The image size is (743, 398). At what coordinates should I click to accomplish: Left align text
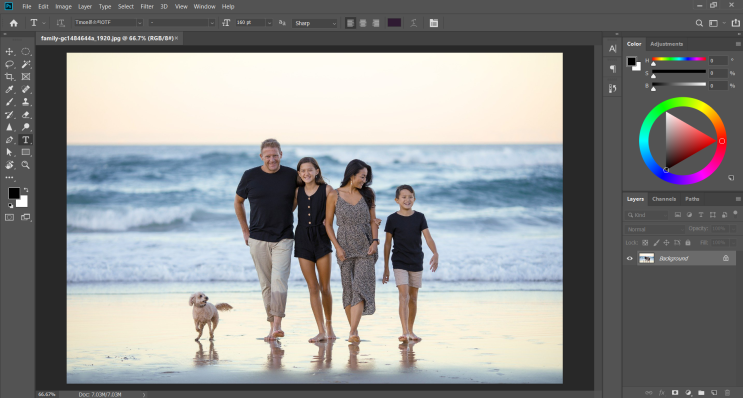[350, 23]
